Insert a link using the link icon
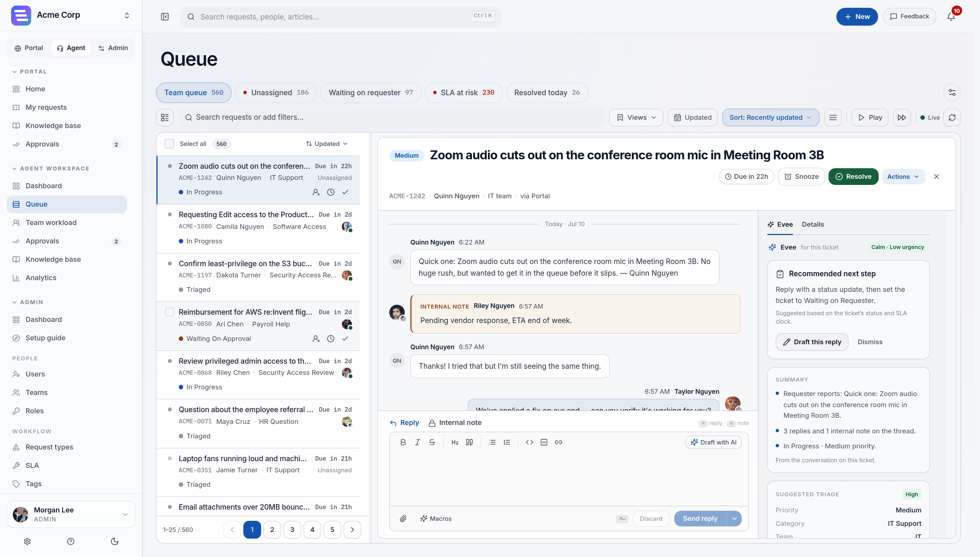This screenshot has height=557, width=980. coord(558,442)
